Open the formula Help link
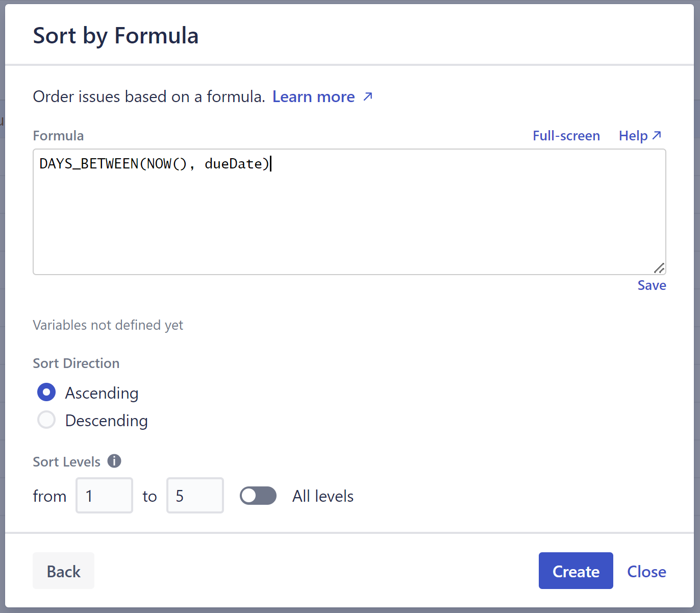700x613 pixels. (x=633, y=136)
